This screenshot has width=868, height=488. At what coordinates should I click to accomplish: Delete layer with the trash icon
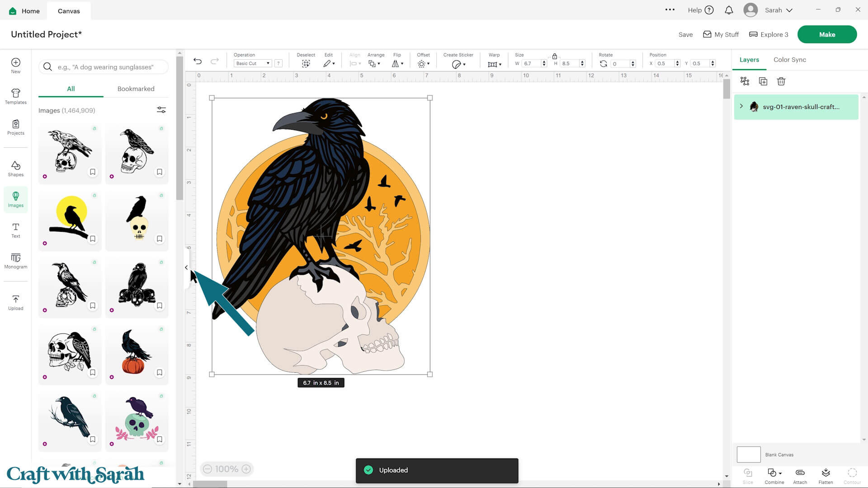click(781, 81)
